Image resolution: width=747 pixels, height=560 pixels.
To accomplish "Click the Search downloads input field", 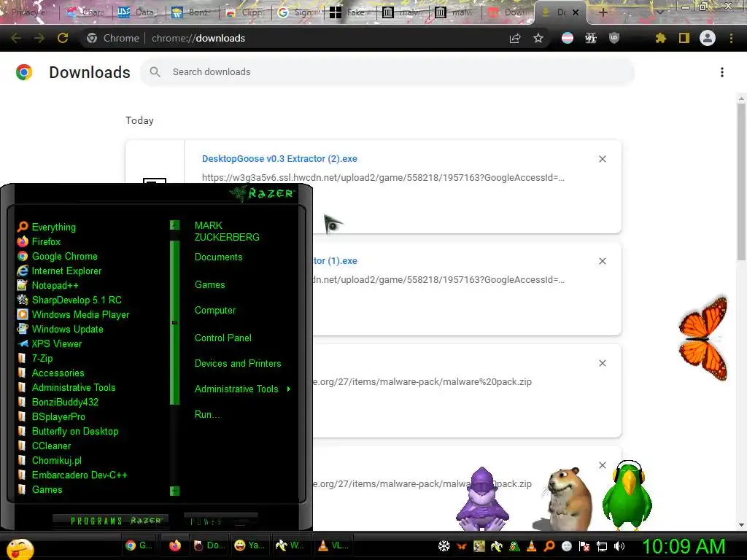I will point(387,72).
